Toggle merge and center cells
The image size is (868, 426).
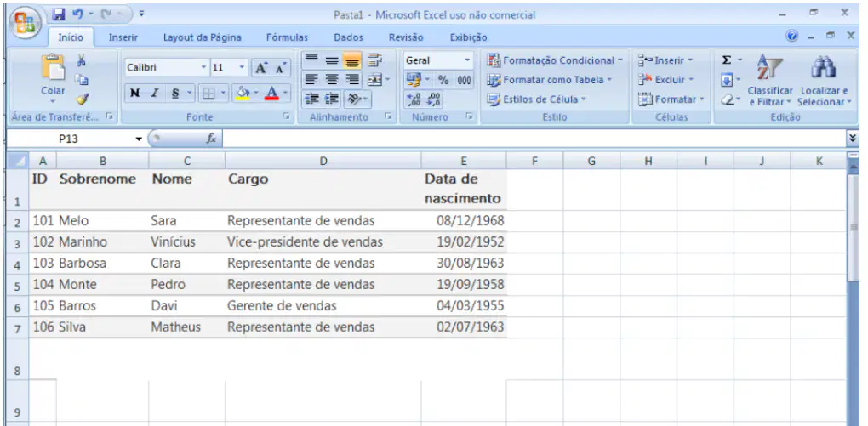[x=374, y=80]
